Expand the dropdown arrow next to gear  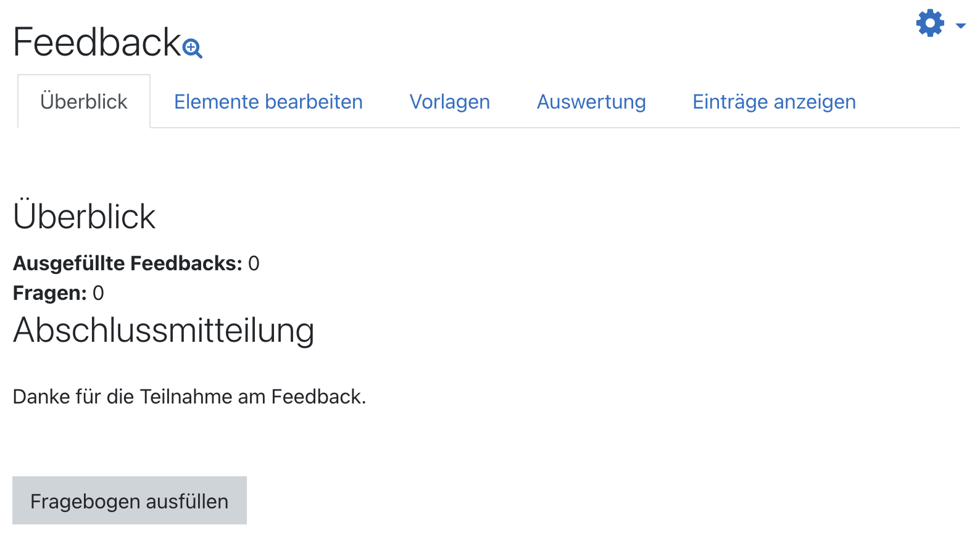pos(960,25)
